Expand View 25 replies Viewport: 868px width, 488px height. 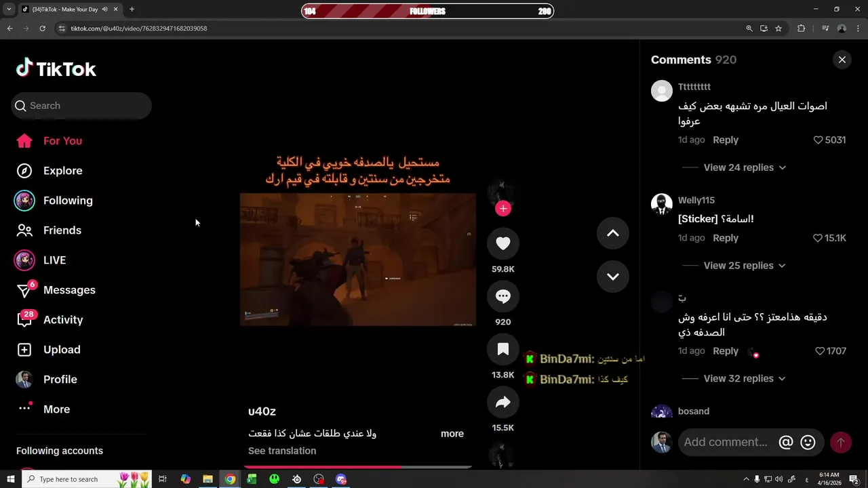point(745,266)
